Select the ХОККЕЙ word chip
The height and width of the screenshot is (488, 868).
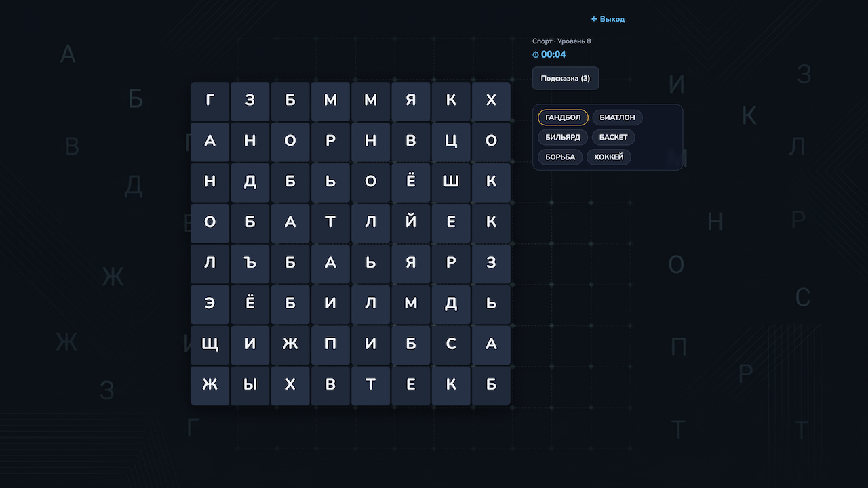608,157
